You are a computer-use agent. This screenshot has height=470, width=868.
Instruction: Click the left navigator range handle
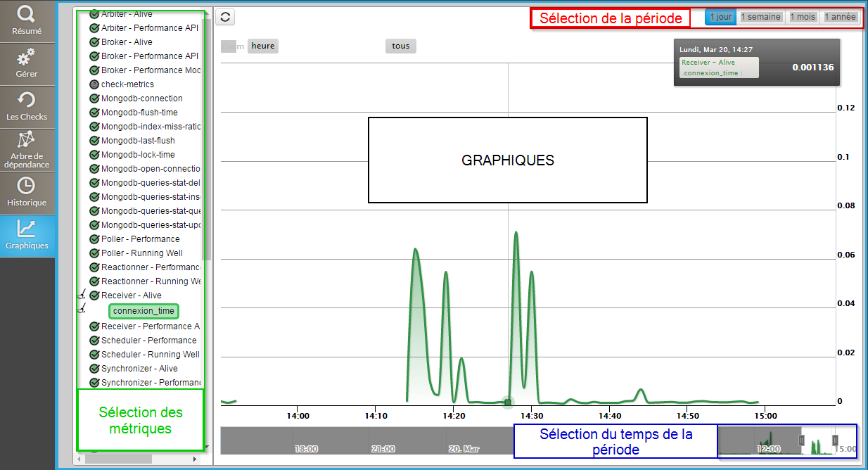(801, 440)
